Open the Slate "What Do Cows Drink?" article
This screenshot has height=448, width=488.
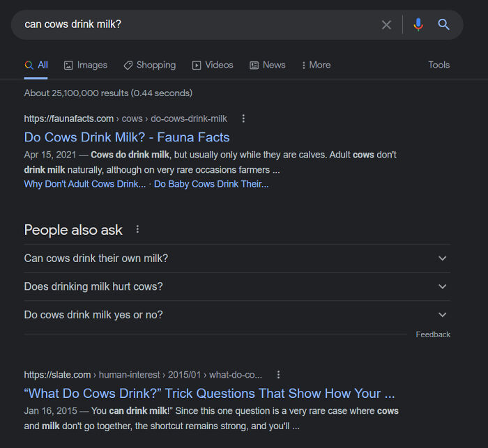pos(209,393)
